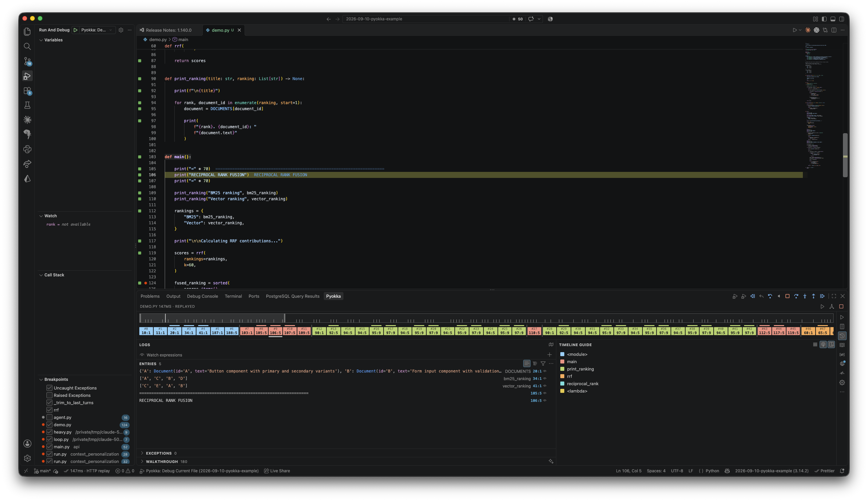Collapse the Call Stack section
Screen dimensions: 868x501
click(41, 275)
